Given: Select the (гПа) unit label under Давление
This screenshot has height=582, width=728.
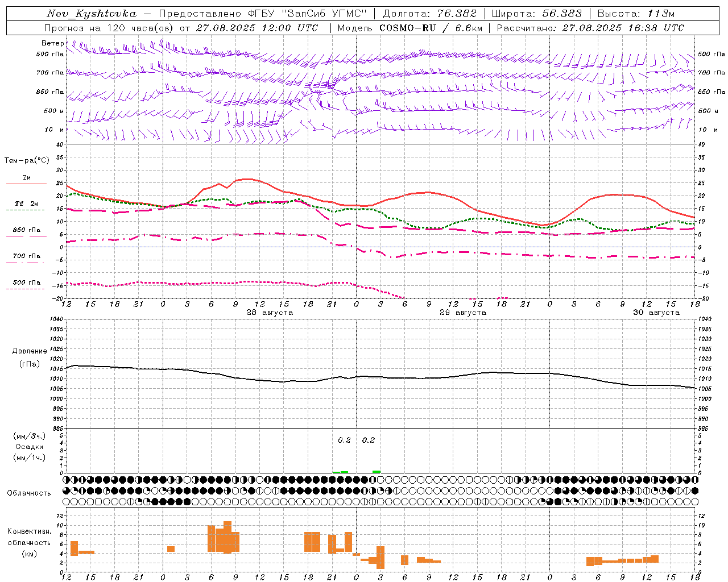Looking at the screenshot, I should 30,364.
